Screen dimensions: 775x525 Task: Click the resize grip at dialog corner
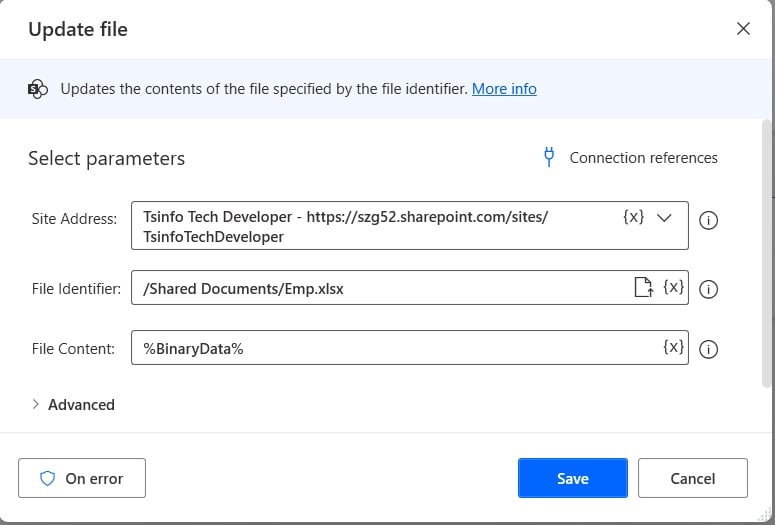coord(765,515)
